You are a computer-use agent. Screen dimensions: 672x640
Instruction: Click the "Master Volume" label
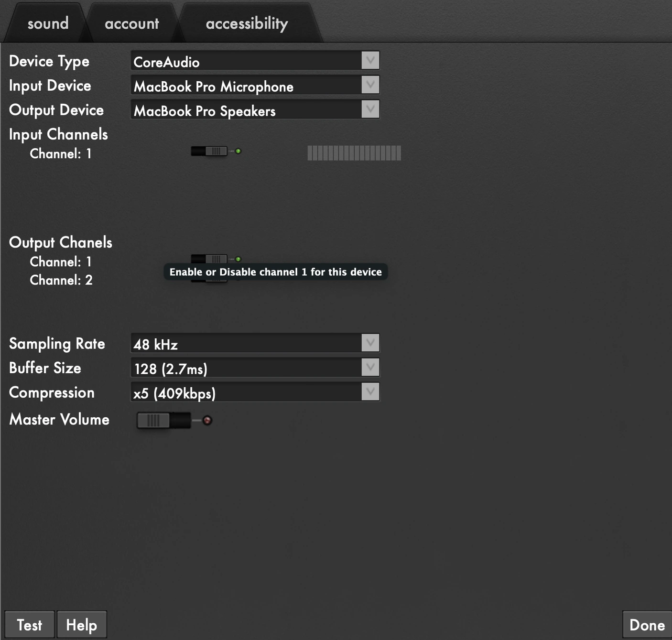[x=59, y=420]
